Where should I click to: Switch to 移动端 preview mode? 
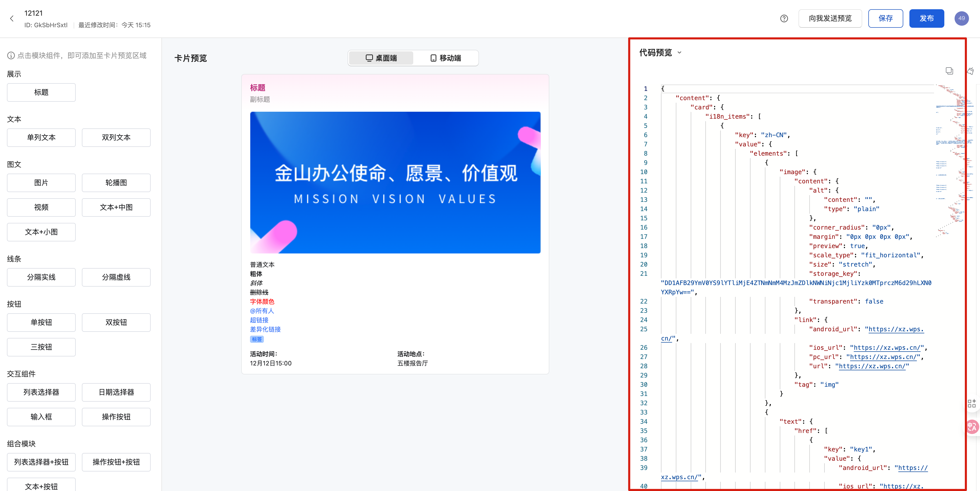pos(446,58)
